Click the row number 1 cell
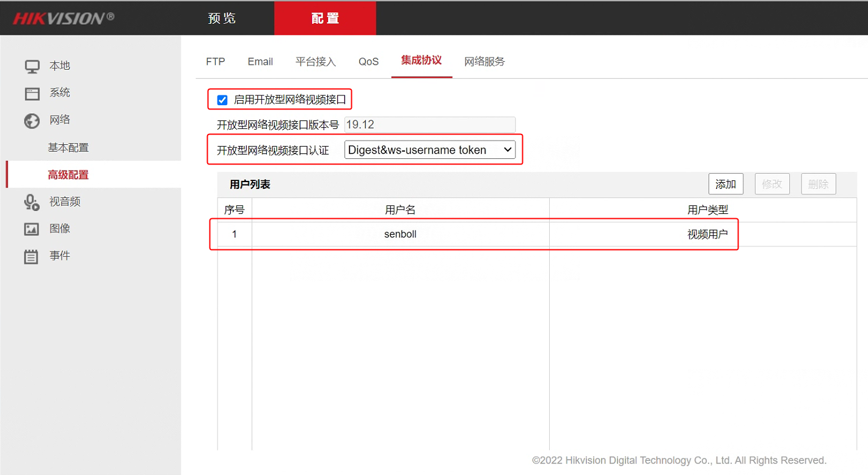This screenshot has width=868, height=475. [x=235, y=234]
